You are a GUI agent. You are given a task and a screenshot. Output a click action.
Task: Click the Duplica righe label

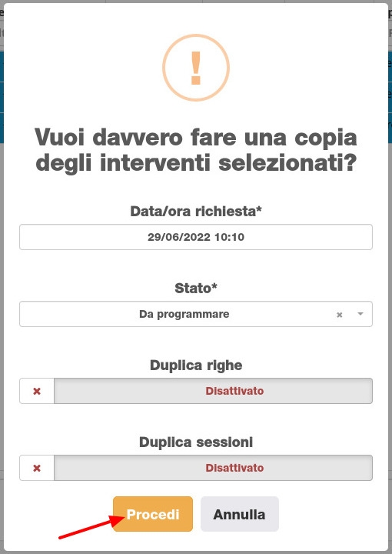pos(196,365)
